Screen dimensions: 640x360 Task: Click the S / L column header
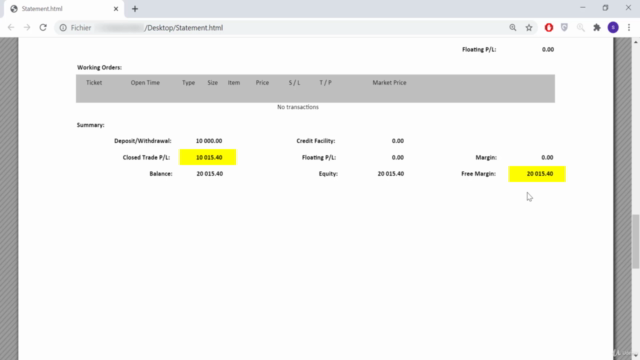294,82
